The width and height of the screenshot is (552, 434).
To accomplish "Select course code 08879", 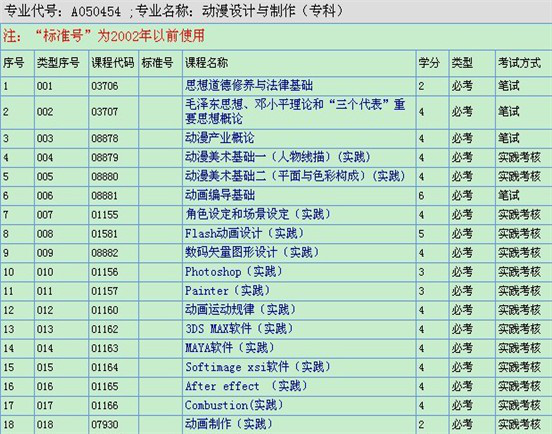I will tap(105, 157).
